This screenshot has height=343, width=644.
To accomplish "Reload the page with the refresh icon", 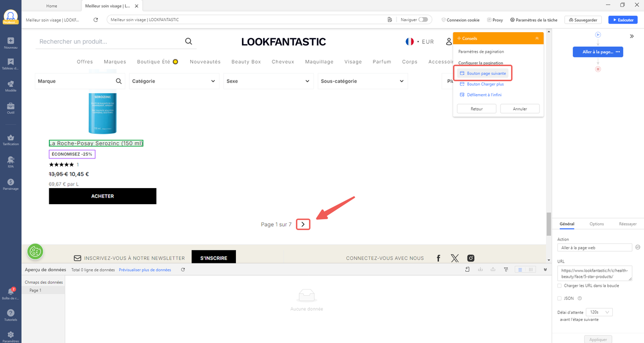I will pyautogui.click(x=96, y=20).
